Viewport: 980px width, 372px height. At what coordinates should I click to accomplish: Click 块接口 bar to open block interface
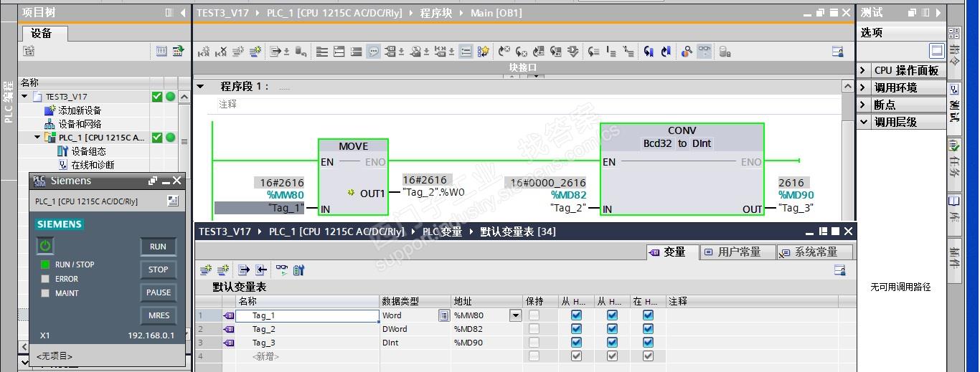coord(523,67)
